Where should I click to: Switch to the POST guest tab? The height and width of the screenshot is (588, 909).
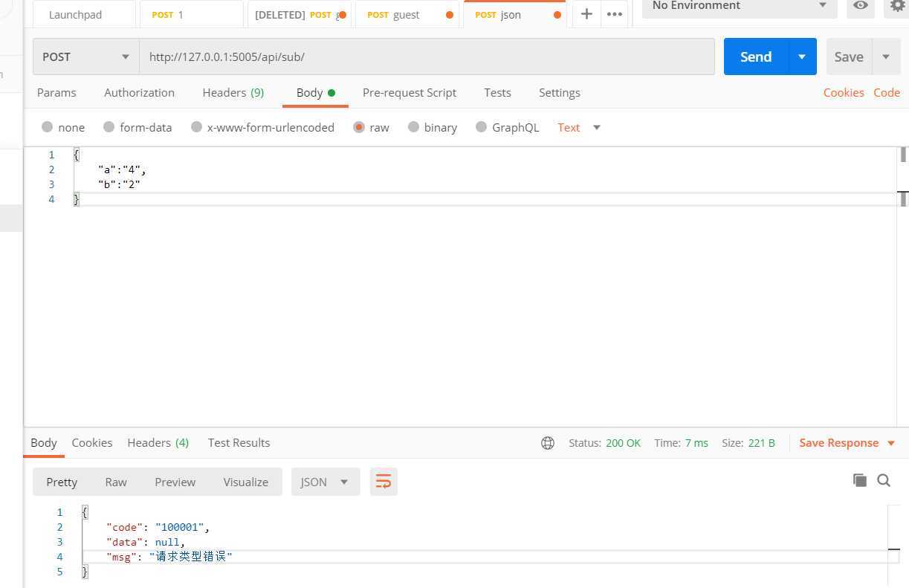[x=406, y=14]
